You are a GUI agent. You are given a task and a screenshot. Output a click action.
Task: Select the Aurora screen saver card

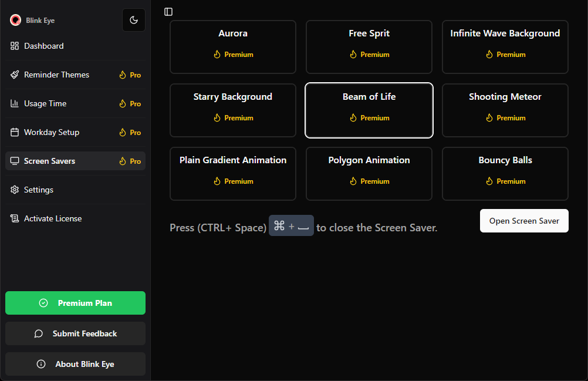233,47
